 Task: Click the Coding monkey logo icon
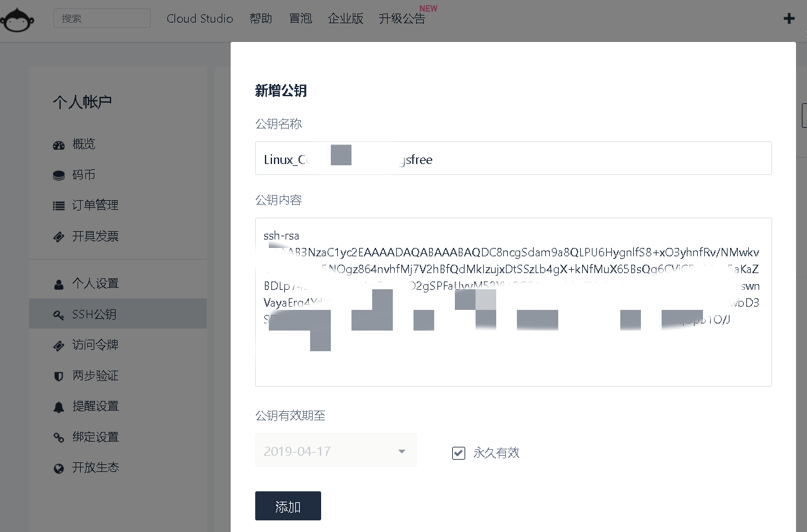[17, 19]
